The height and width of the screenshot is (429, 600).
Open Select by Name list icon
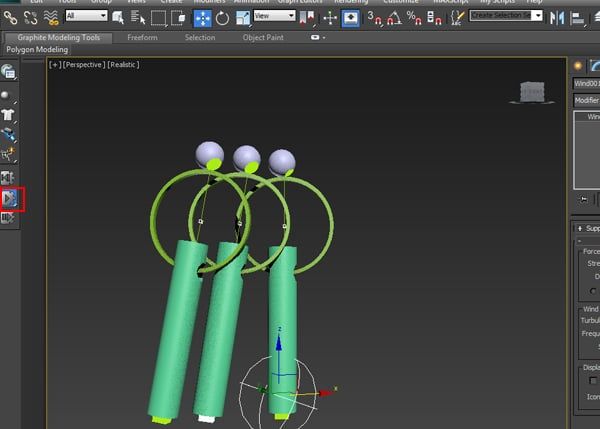(138, 18)
